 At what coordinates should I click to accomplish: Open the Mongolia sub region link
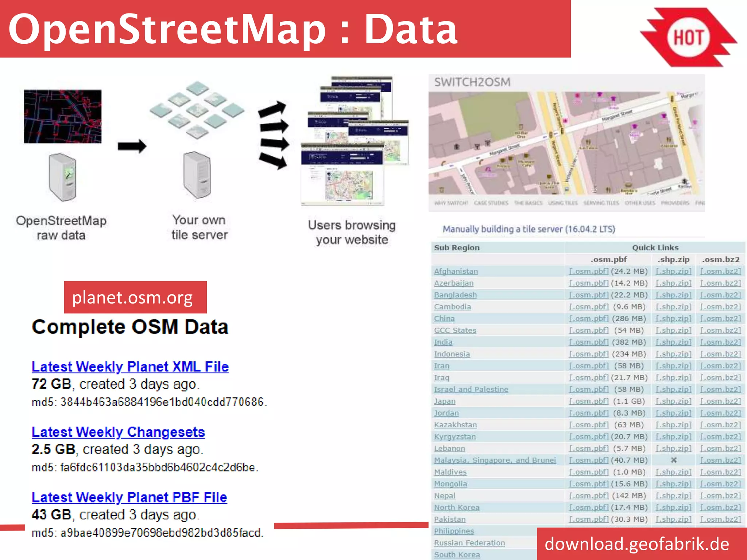450,484
